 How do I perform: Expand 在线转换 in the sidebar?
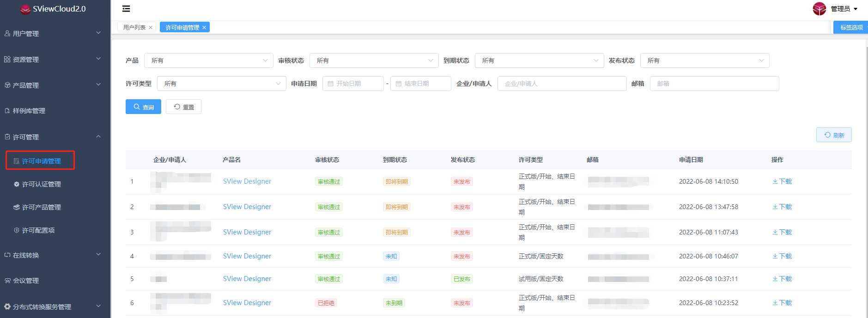pos(55,255)
